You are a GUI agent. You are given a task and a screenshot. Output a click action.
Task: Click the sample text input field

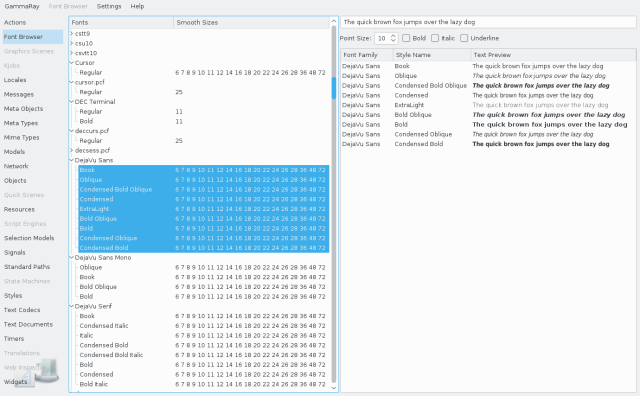(x=488, y=22)
